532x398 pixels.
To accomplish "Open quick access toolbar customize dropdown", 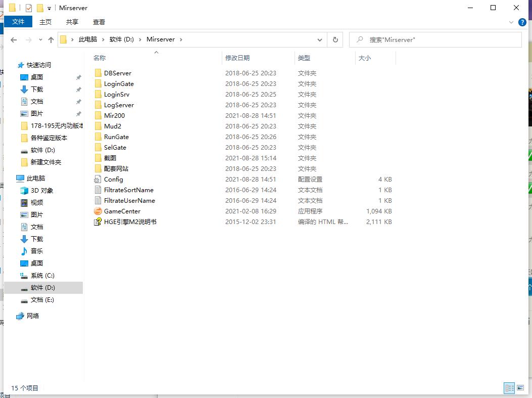I will [49, 8].
